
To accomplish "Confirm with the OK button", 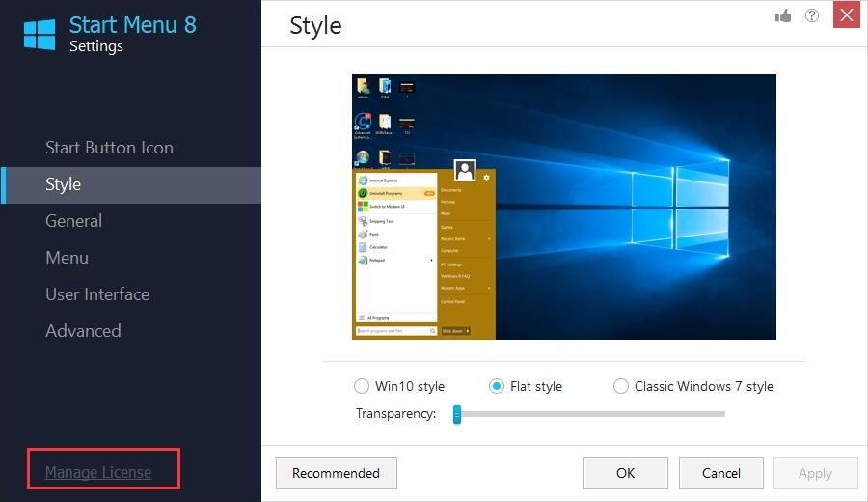I will (x=626, y=473).
